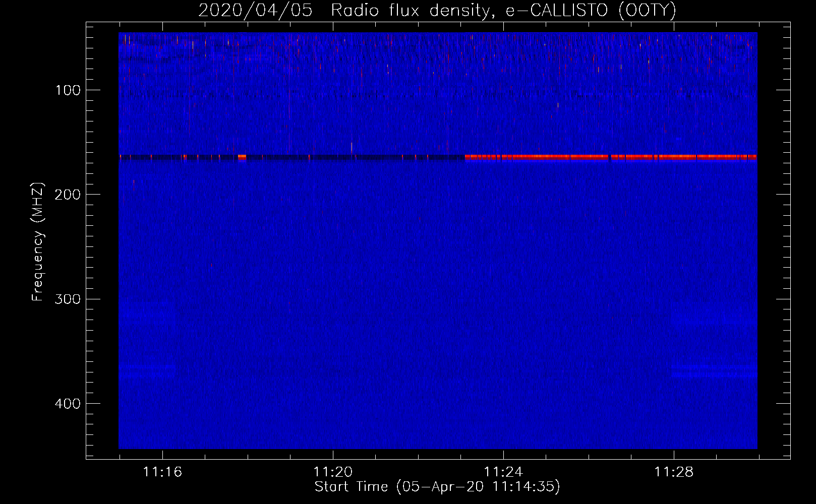This screenshot has width=816, height=504.
Task: Click the bright red emission band near 165 MHz
Action: coord(611,157)
